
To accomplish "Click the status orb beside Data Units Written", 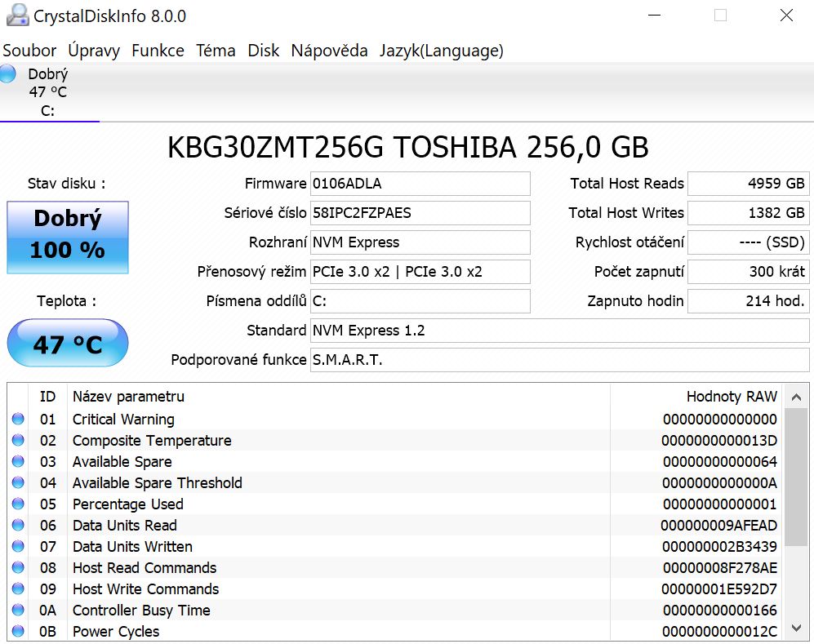I will (x=18, y=547).
